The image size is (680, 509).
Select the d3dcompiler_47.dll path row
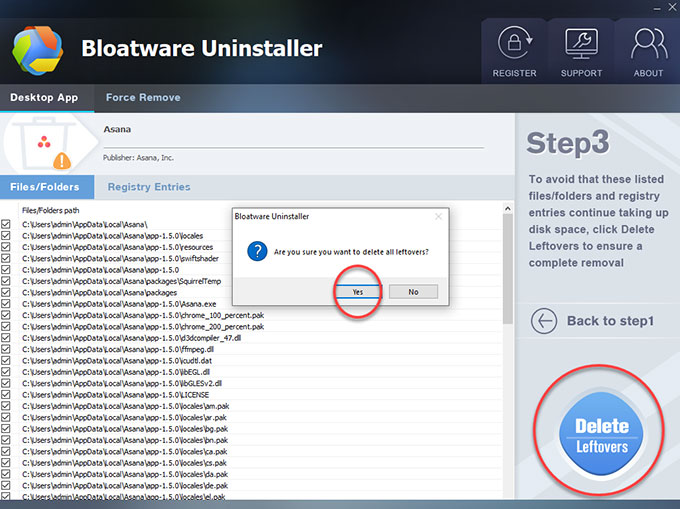coord(131,338)
